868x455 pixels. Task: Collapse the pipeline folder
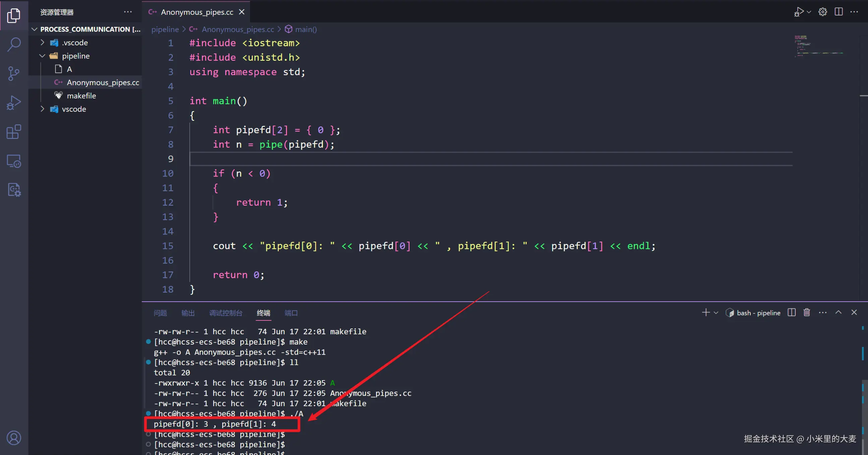tap(43, 56)
